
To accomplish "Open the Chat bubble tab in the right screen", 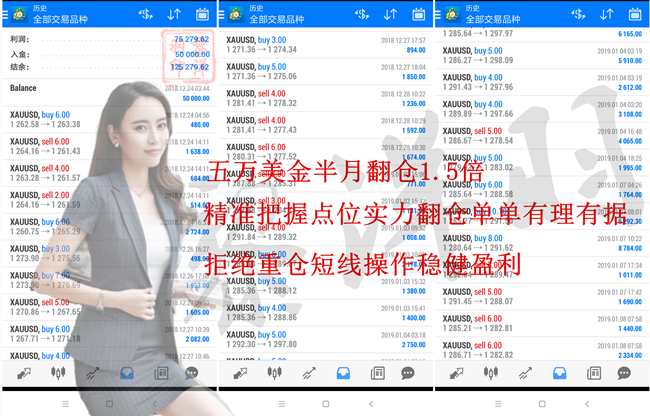I will coord(624,373).
